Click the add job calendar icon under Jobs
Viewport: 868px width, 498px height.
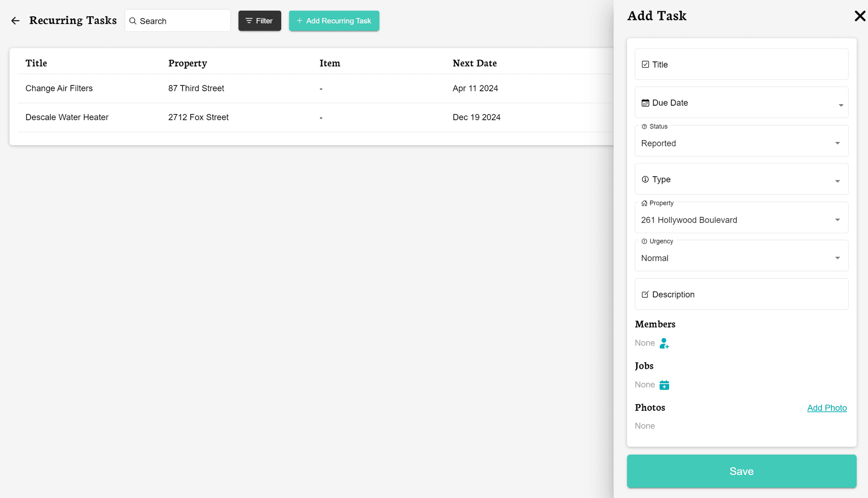[x=664, y=385]
